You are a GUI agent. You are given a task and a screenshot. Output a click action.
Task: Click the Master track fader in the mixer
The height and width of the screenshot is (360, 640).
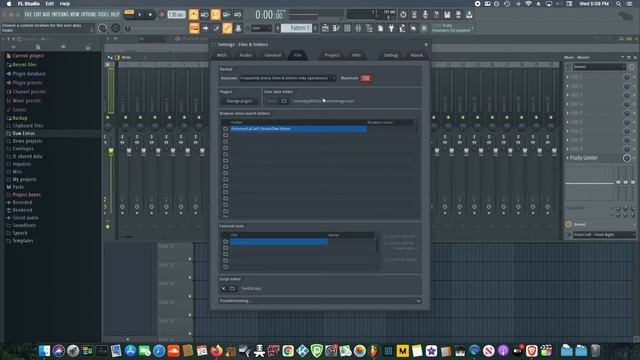(x=111, y=151)
